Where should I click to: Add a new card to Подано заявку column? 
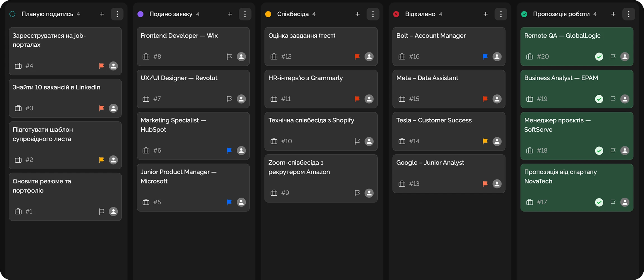[x=230, y=14]
